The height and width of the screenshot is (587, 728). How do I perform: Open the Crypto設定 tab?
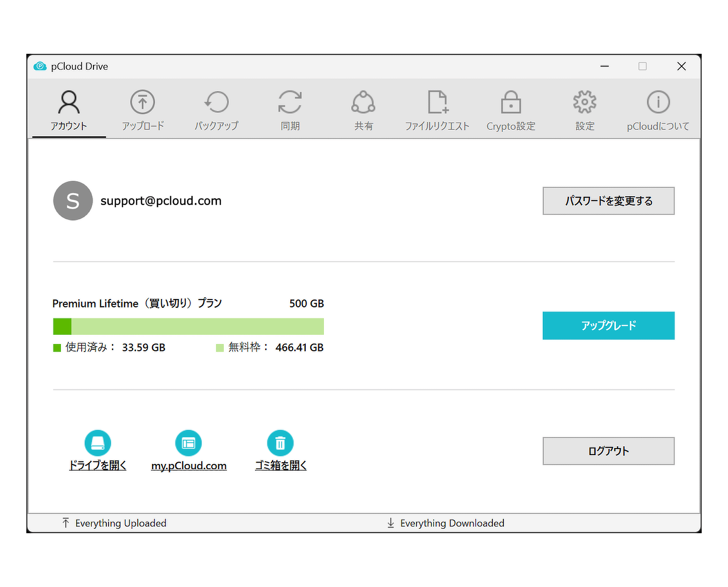coord(511,110)
